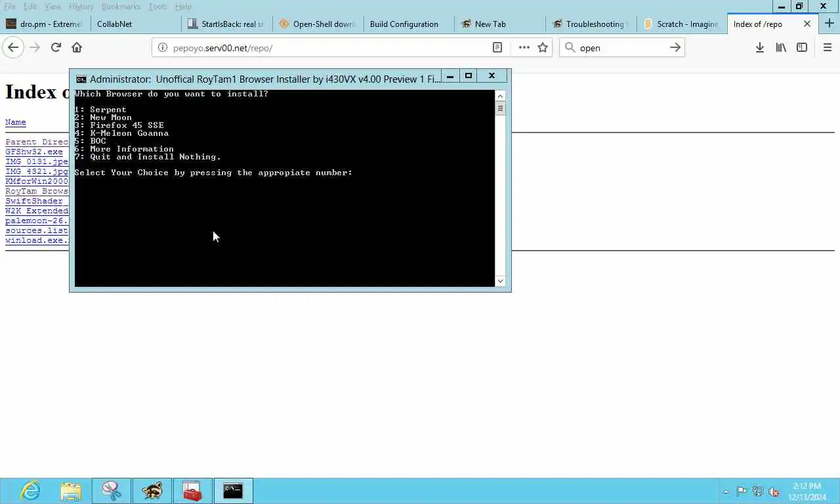Open the downloads panel
This screenshot has width=840, height=504.
pyautogui.click(x=760, y=47)
